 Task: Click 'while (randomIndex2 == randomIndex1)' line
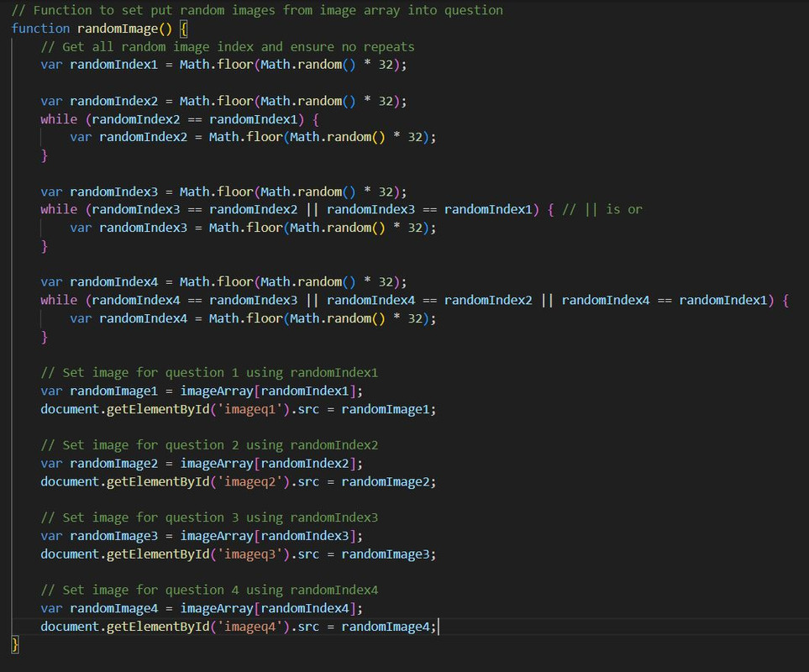point(180,119)
